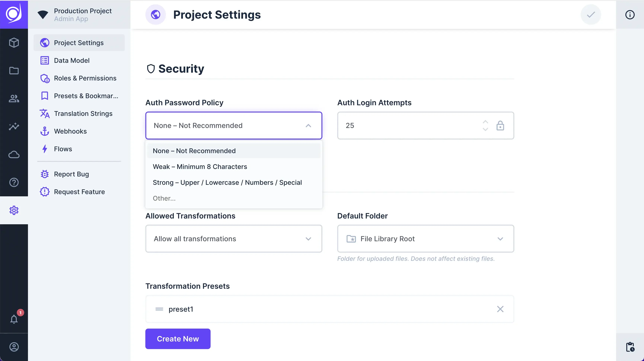The height and width of the screenshot is (361, 644).
Task: Open the Settings gear in the module bar
Action: tap(14, 210)
